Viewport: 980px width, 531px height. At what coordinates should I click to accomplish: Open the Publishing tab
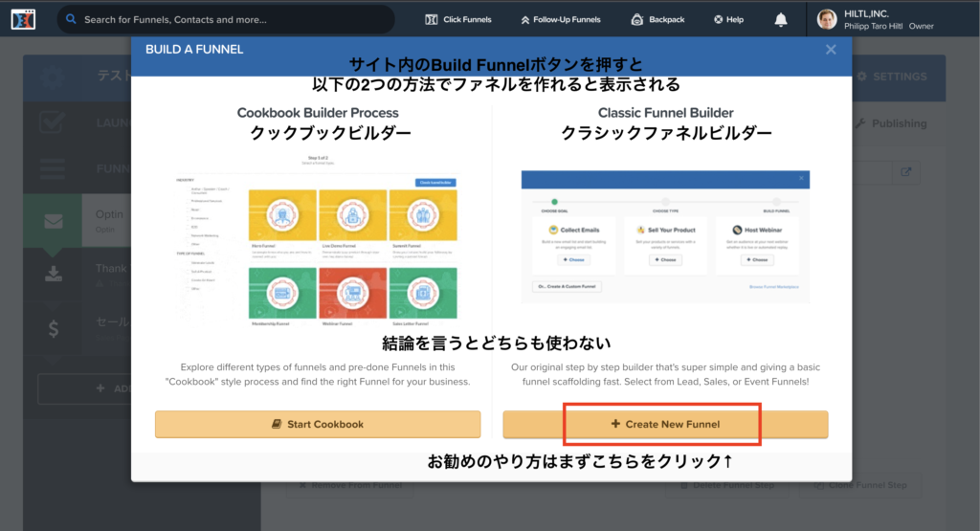pos(891,123)
